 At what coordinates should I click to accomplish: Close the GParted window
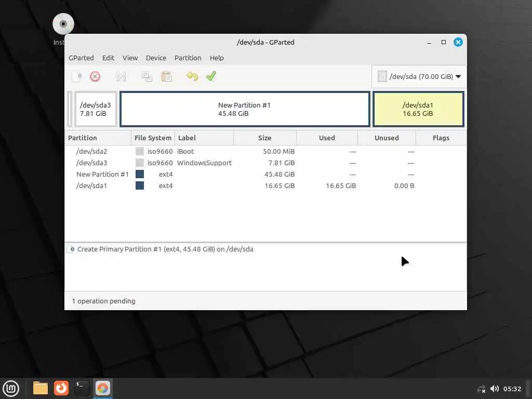click(x=458, y=43)
